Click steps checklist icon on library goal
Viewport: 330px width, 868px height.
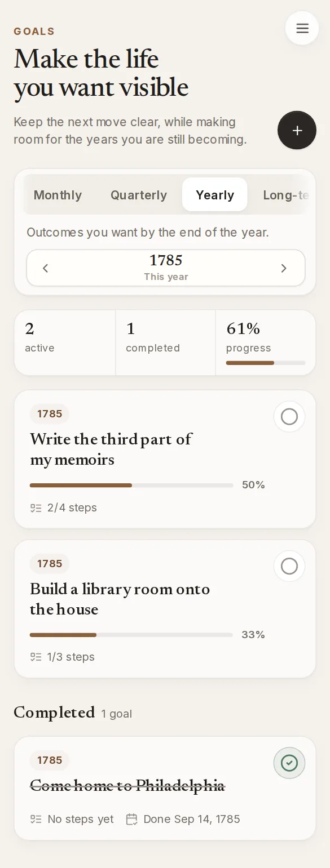click(36, 657)
